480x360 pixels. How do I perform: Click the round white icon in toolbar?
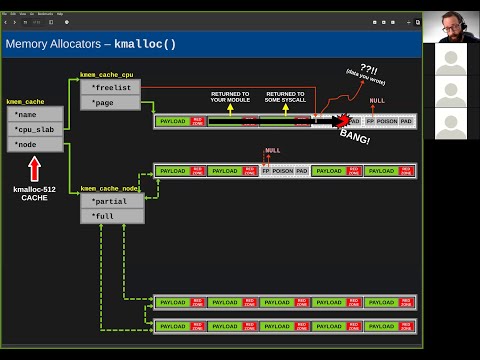(67, 22)
